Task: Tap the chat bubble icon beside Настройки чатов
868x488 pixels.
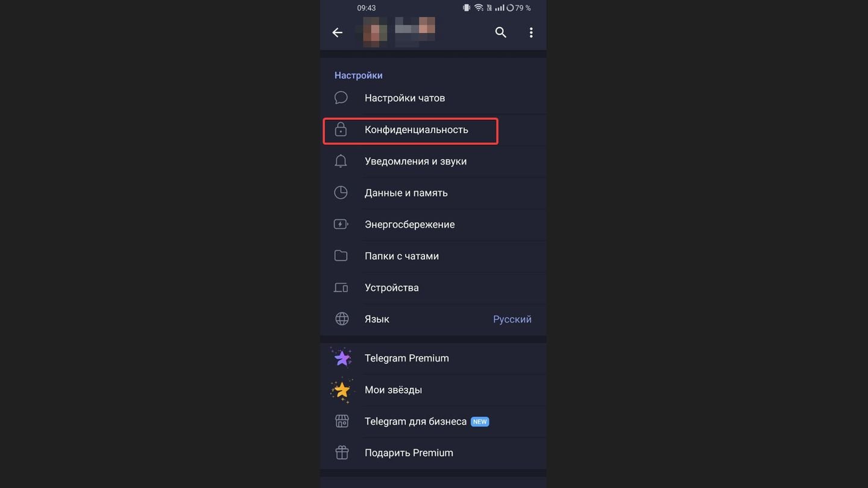Action: pos(341,97)
